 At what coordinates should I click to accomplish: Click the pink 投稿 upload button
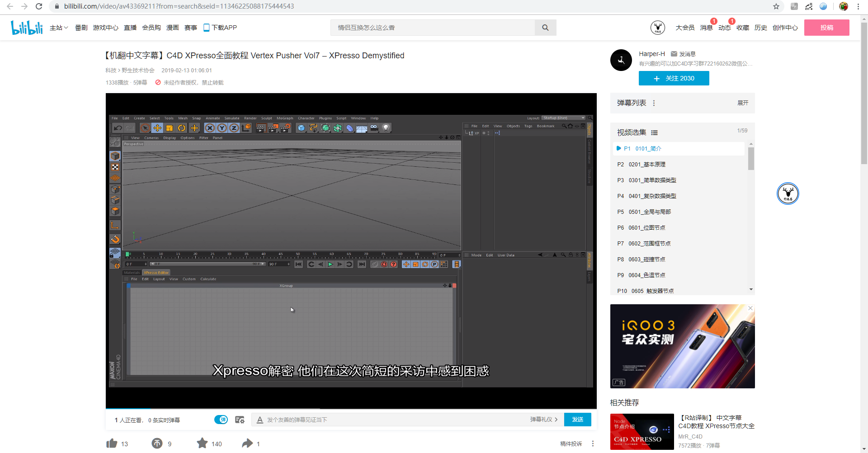coord(827,28)
